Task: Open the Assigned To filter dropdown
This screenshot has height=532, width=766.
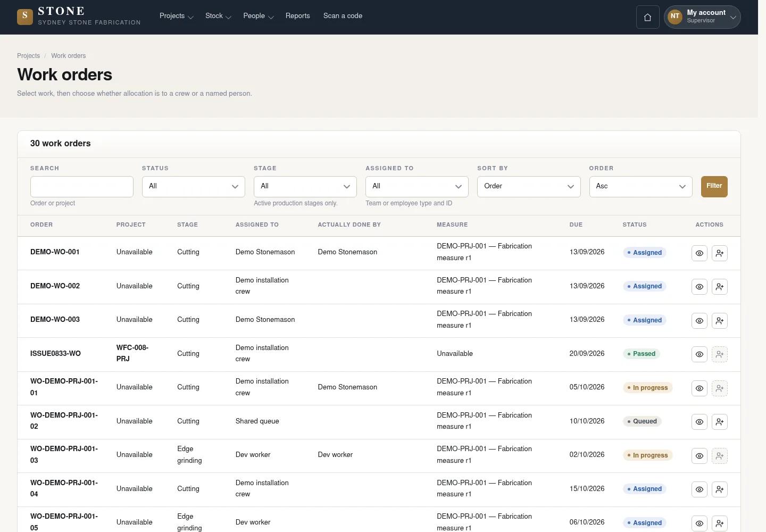Action: click(x=417, y=187)
